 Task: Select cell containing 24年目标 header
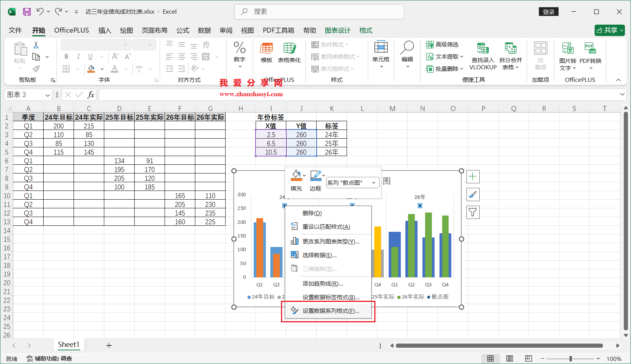[59, 117]
